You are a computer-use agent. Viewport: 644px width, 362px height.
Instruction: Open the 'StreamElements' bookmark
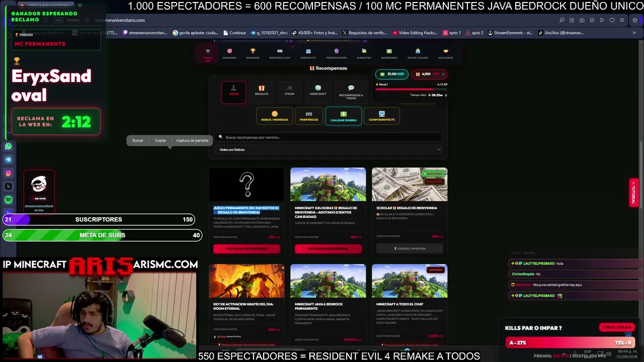coord(510,33)
